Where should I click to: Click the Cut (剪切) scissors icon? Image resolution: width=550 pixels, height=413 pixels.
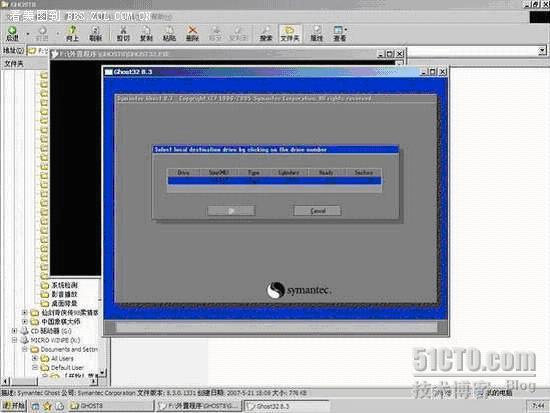pyautogui.click(x=123, y=33)
